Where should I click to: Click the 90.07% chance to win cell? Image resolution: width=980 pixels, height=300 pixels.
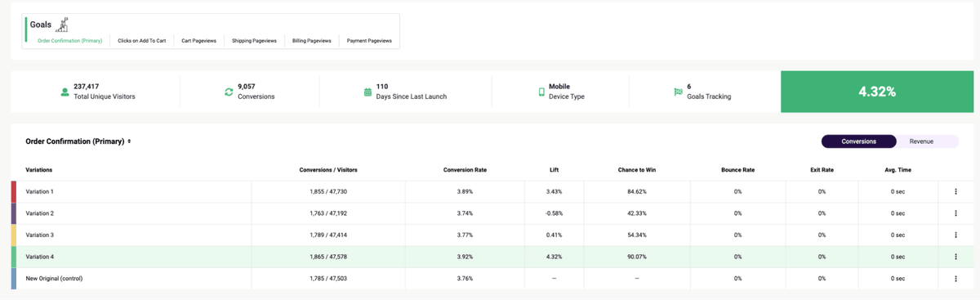[x=637, y=257]
